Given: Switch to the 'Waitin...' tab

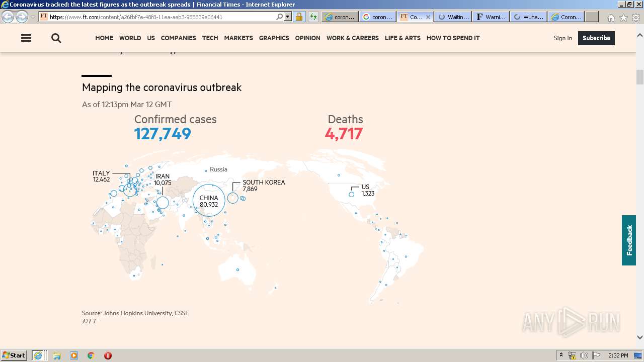Looking at the screenshot, I should (453, 17).
